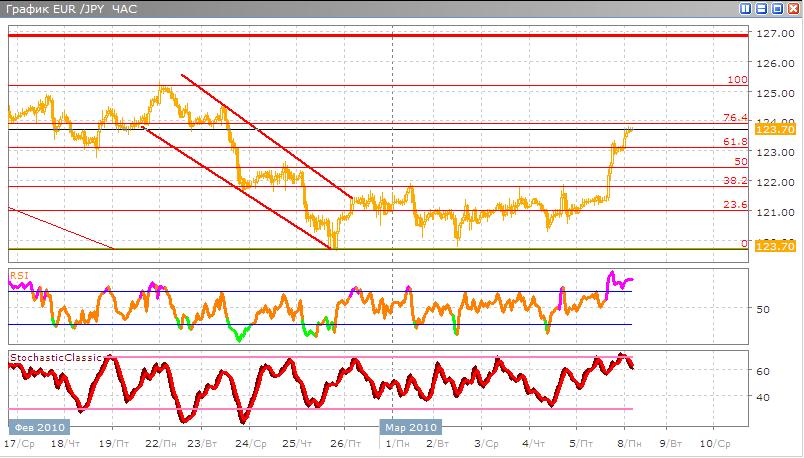Select the Fibonacci 76.4 level label
The width and height of the screenshot is (804, 458).
735,117
